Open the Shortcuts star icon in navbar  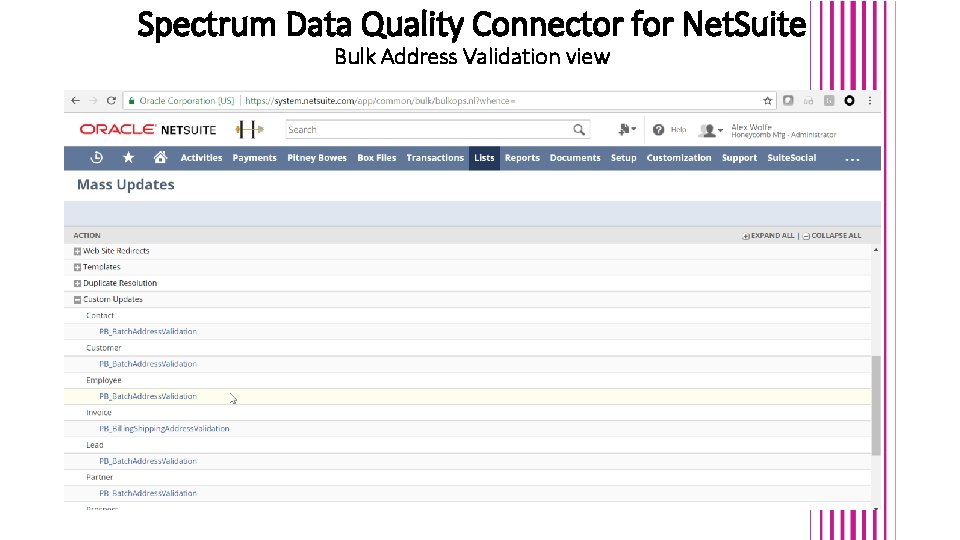click(128, 157)
